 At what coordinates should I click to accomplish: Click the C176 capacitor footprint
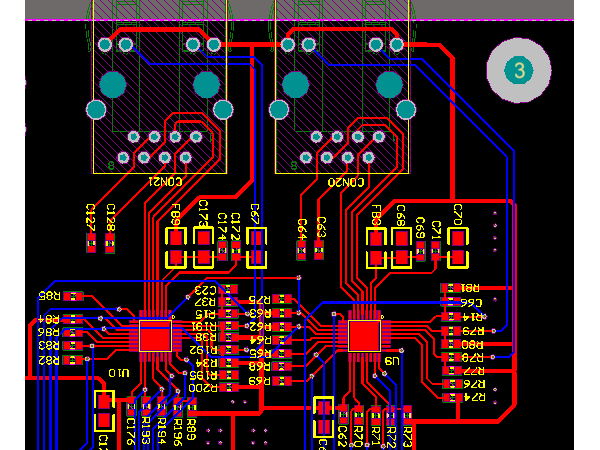(131, 408)
